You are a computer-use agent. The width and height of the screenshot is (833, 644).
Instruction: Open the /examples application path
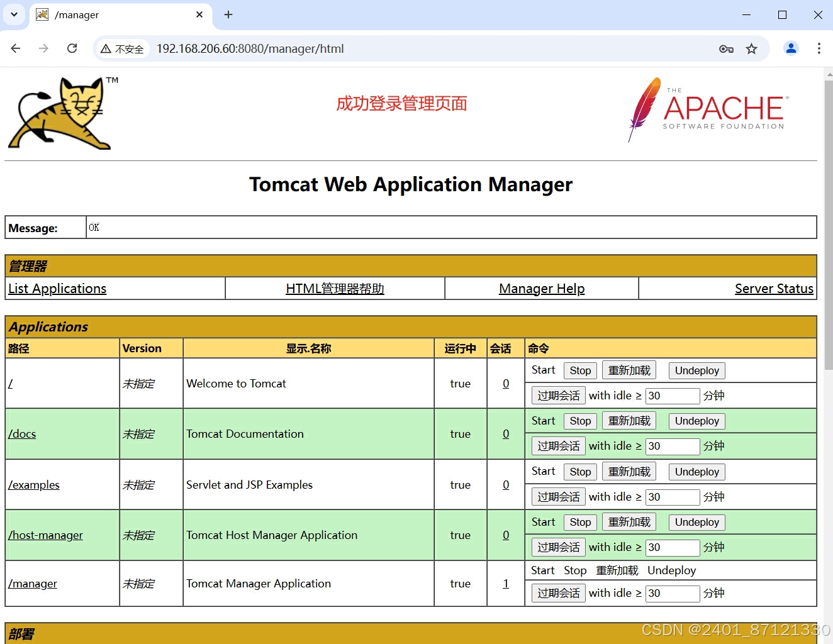click(34, 485)
